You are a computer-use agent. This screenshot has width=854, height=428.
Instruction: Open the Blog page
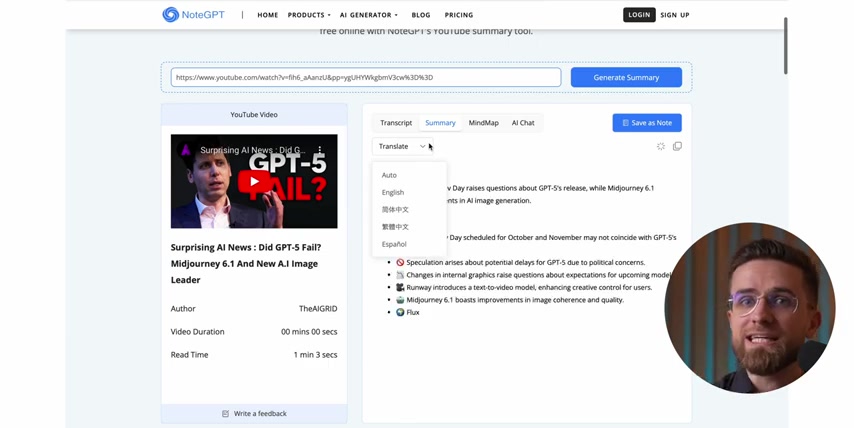(x=421, y=15)
